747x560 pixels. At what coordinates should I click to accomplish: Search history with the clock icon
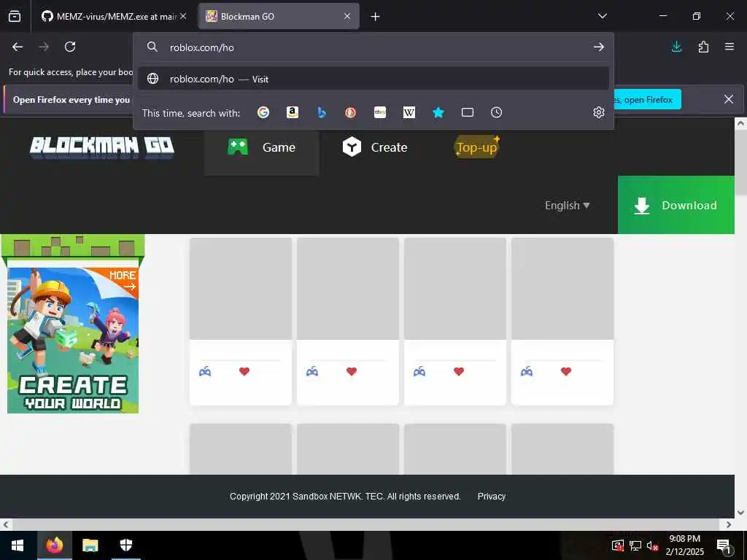coord(496,112)
